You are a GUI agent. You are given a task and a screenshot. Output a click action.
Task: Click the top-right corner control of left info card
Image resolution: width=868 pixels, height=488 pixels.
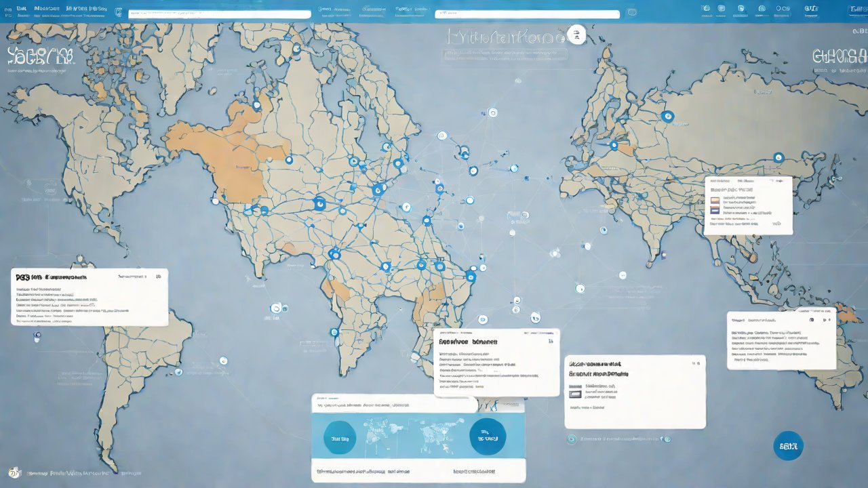coord(158,277)
